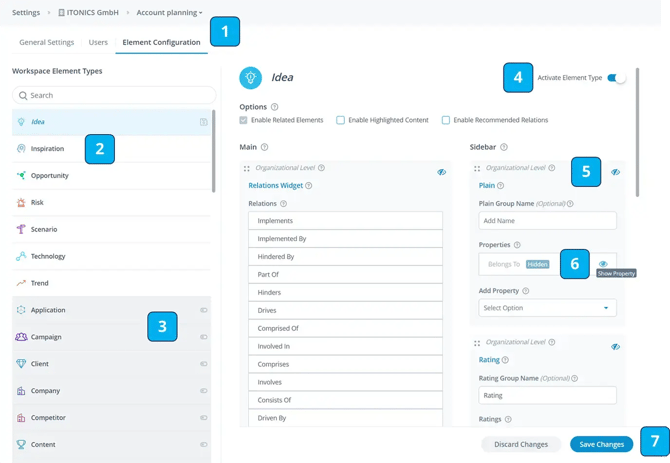Enable Highlighted Content checkbox
This screenshot has height=463, width=670.
(341, 120)
